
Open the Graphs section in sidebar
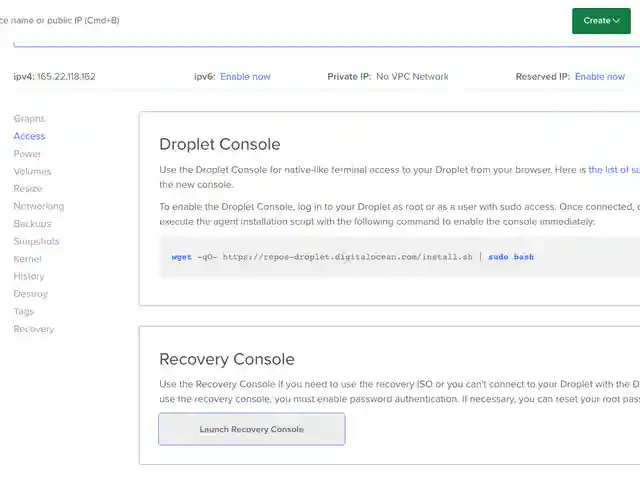29,119
